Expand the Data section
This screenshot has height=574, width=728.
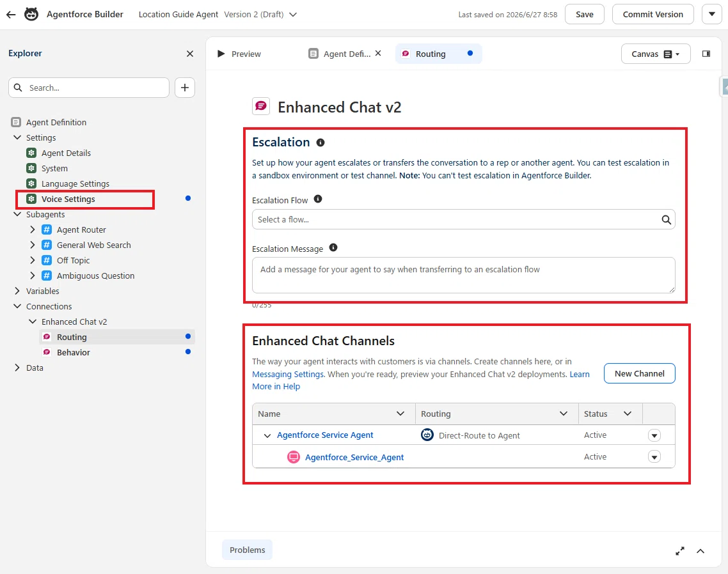coord(17,368)
